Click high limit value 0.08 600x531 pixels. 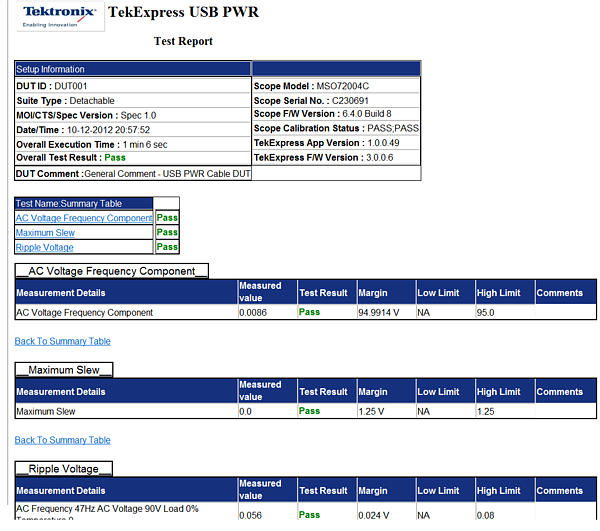pyautogui.click(x=486, y=515)
